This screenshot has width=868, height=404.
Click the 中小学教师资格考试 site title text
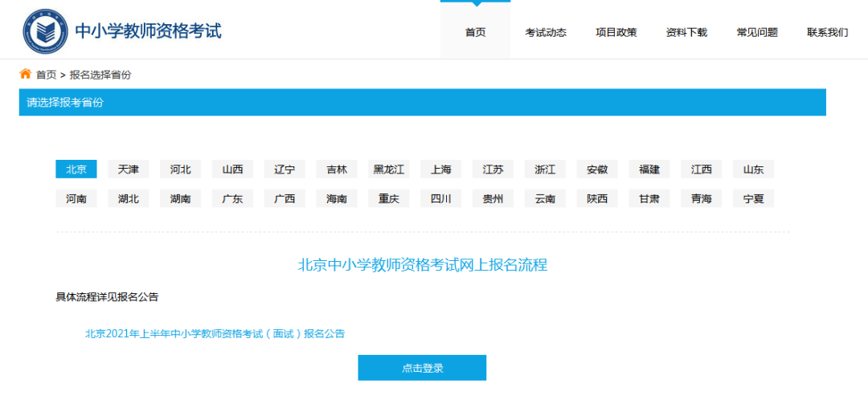coord(148,31)
